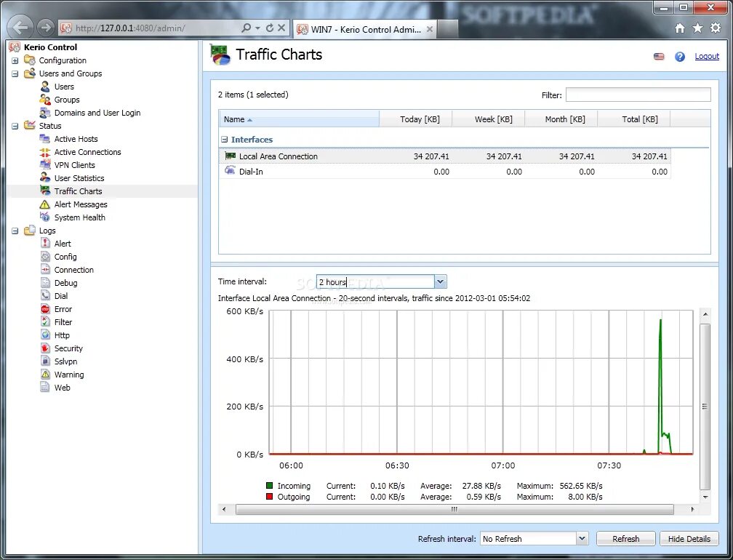This screenshot has height=560, width=733.
Task: Click the Refresh button
Action: pos(625,538)
